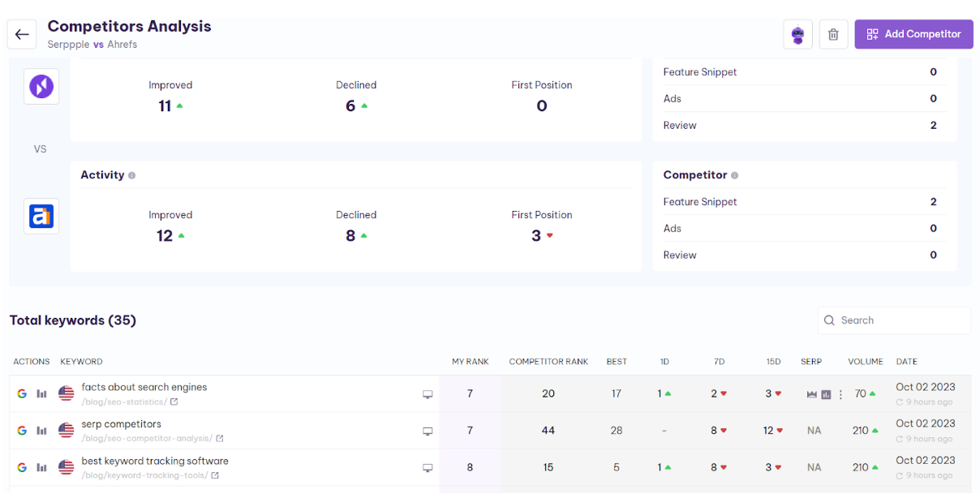This screenshot has width=980, height=498.
Task: Delete competitor with the trash icon
Action: pos(833,34)
